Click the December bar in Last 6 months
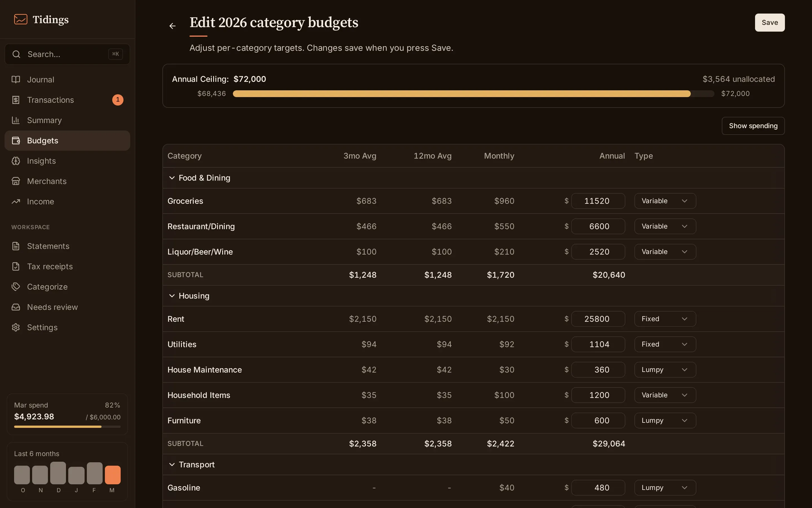 [58, 473]
